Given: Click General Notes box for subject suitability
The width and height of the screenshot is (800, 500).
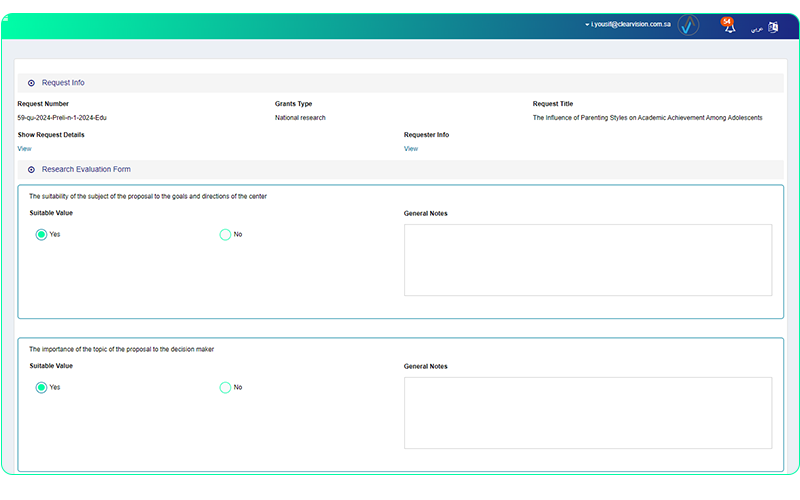Looking at the screenshot, I should (x=587, y=260).
